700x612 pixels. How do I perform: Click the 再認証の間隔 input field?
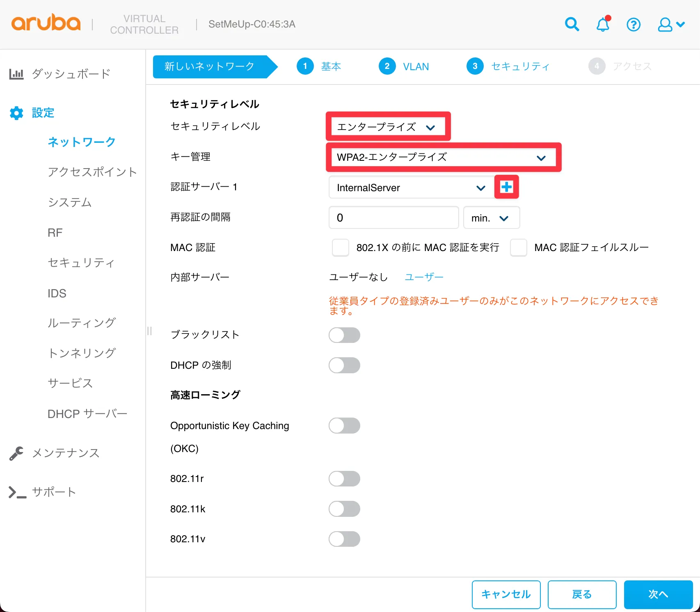pyautogui.click(x=393, y=218)
